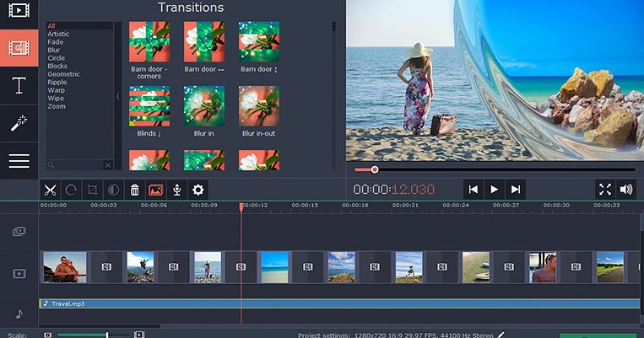644x338 pixels.
Task: Select the All transitions category
Action: point(51,26)
